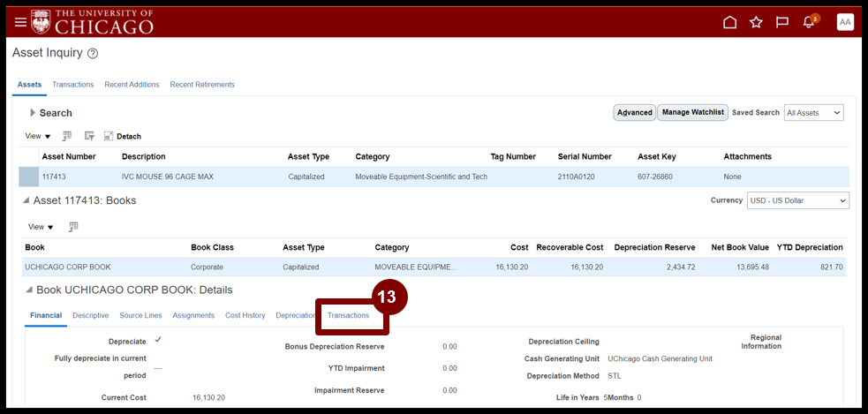Click the Asset Inquiry help icon
868x414 pixels.
pyautogui.click(x=93, y=54)
